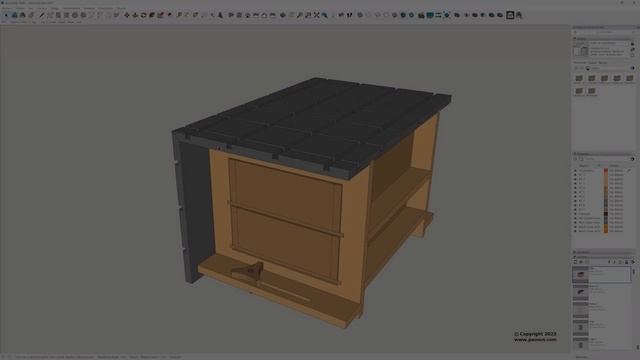Select the Polygon drawing tool
The image size is (640, 360).
point(83,15)
